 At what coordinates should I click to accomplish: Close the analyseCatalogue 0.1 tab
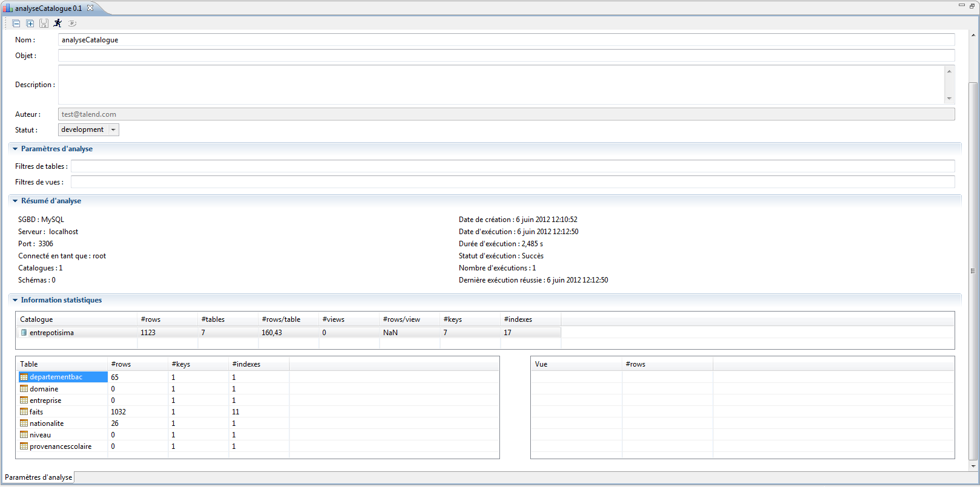coord(90,8)
